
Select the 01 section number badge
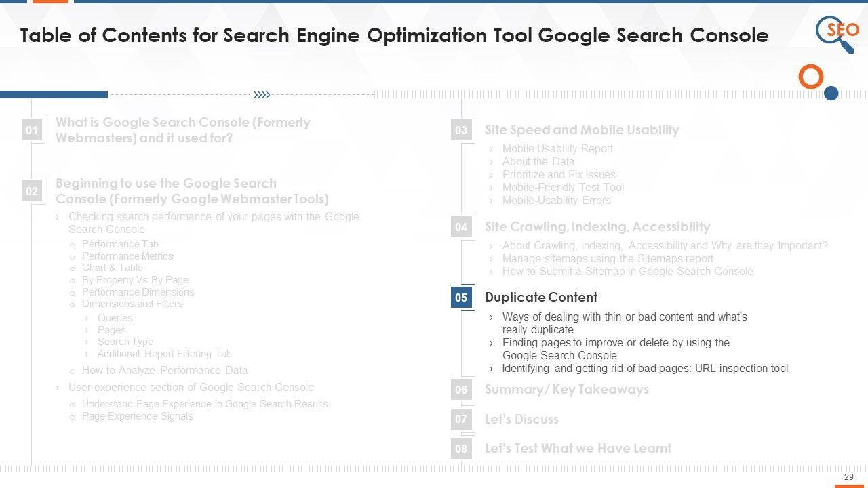32,130
